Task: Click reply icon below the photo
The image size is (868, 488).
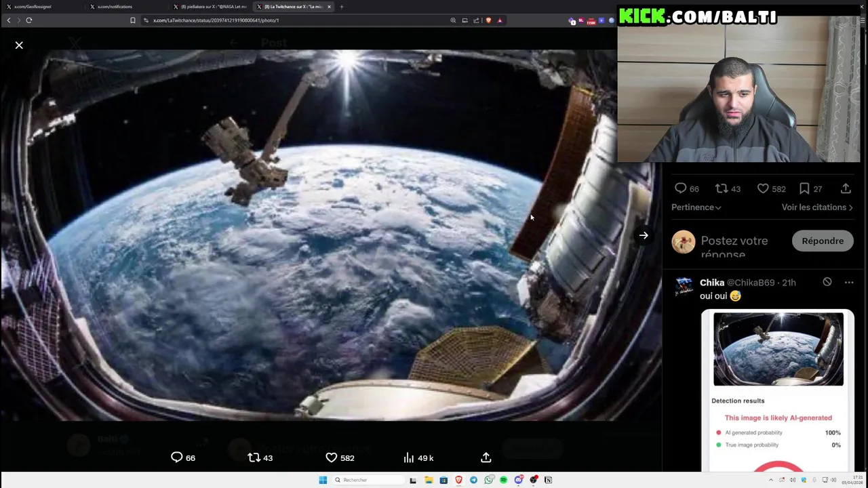Action: point(177,457)
